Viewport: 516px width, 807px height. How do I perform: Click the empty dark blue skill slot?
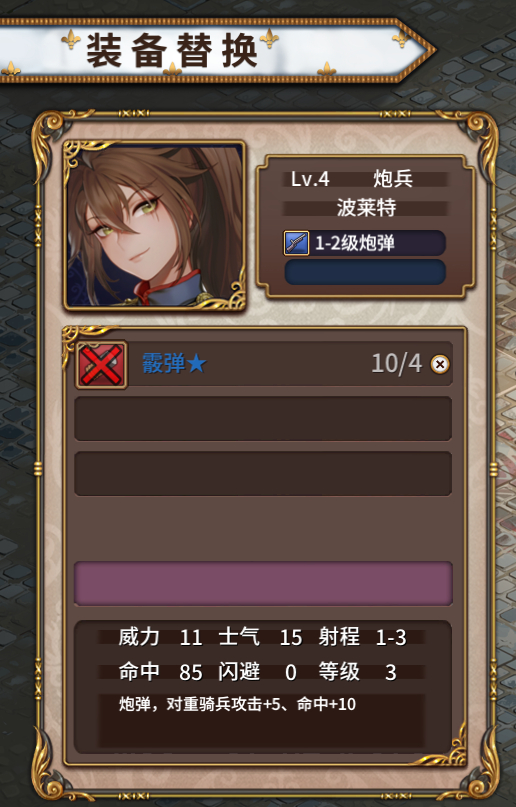[x=365, y=272]
